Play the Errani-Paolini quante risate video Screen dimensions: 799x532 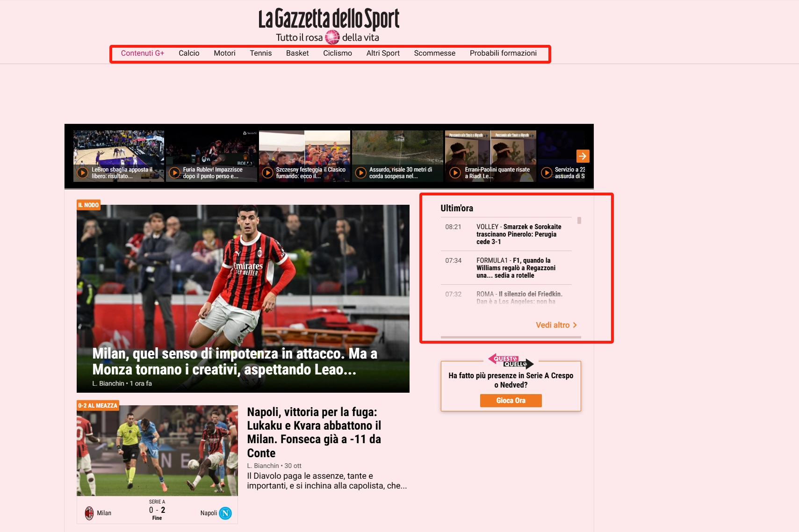[455, 173]
